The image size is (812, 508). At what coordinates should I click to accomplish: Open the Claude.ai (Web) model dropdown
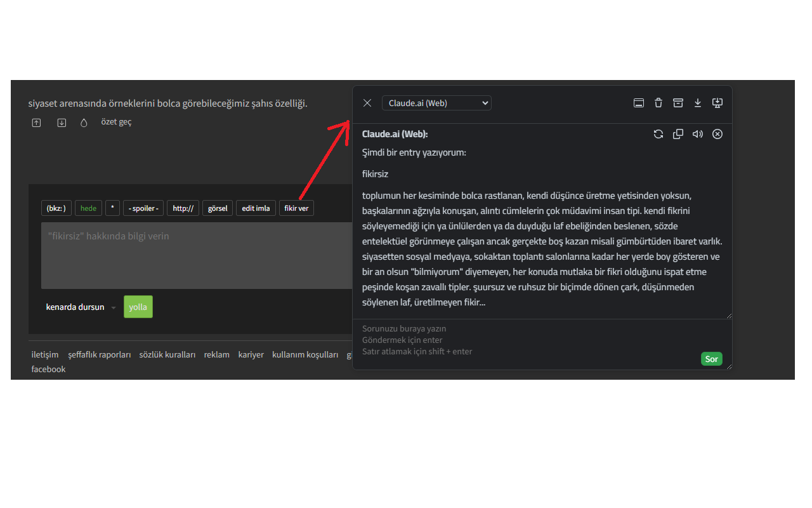(x=436, y=103)
